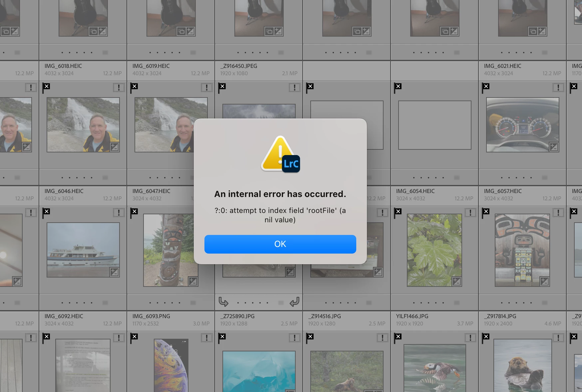Click the file name 'IMG_6019.HEIC'
The width and height of the screenshot is (582, 392).
(x=151, y=66)
